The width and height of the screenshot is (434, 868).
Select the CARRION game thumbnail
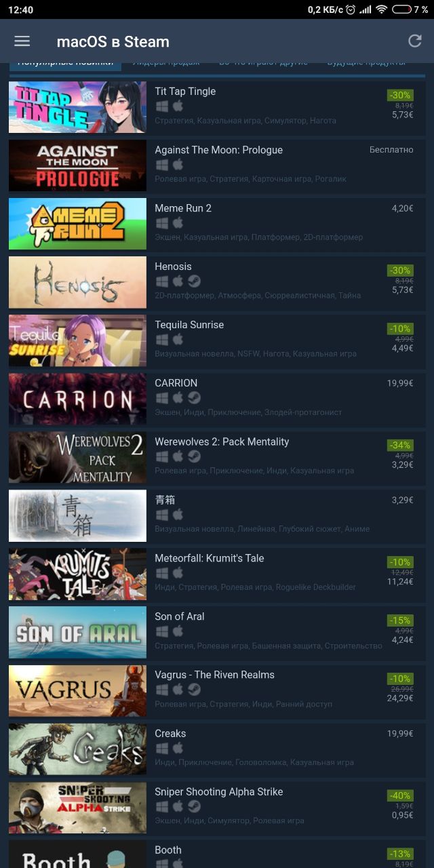(77, 399)
